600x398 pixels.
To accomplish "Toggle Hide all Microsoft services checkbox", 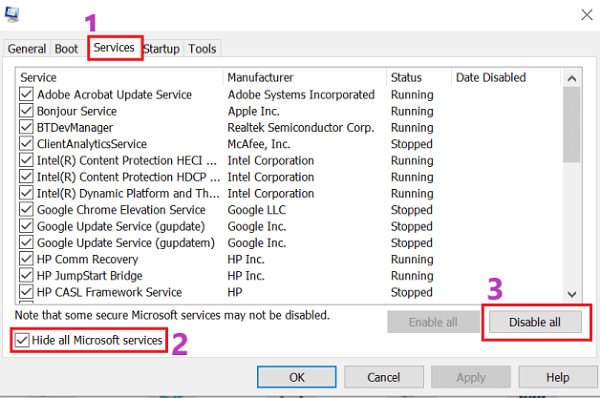I will tap(22, 340).
